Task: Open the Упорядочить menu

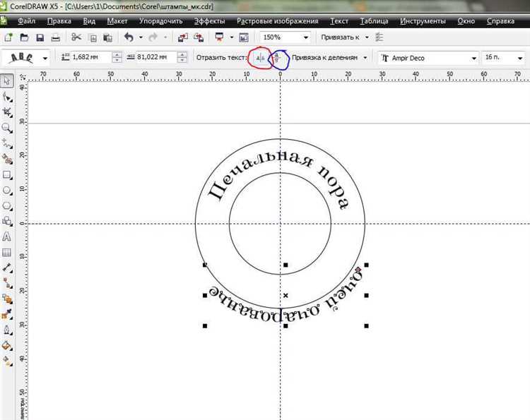Action: (160, 21)
